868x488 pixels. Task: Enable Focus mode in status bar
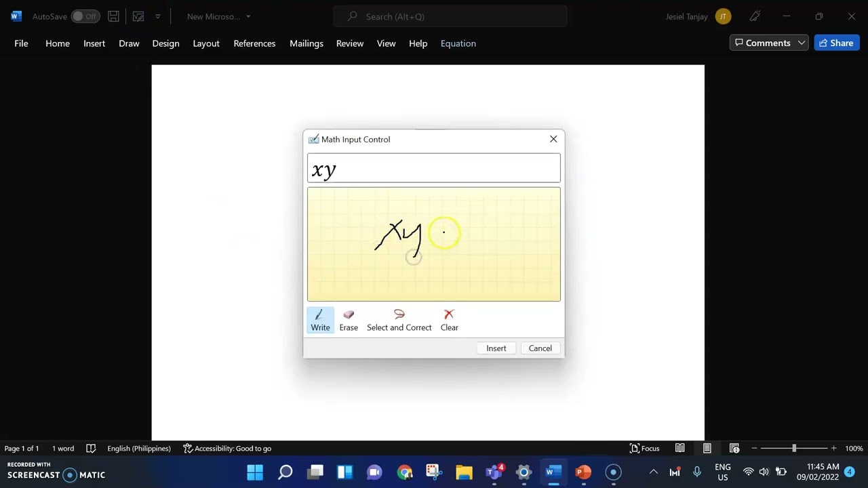645,449
